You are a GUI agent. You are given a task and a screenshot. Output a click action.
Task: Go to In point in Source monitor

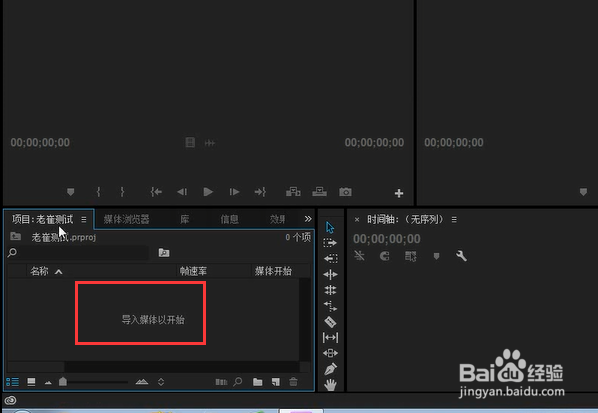156,192
